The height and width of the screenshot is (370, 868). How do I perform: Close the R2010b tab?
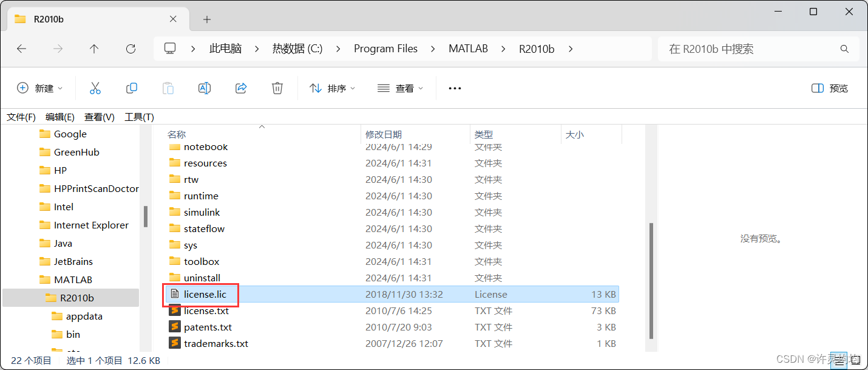coord(173,19)
